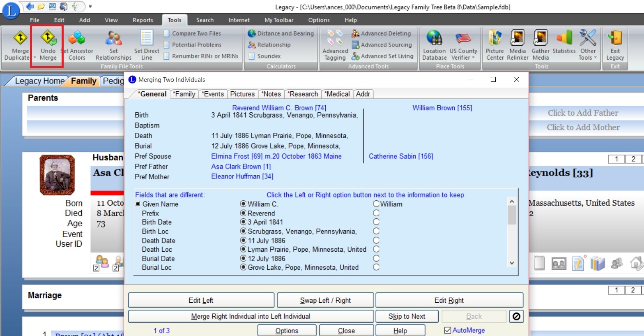644x336 pixels.
Task: Click the blue back arrow in quick access toolbar
Action: (x=30, y=7)
